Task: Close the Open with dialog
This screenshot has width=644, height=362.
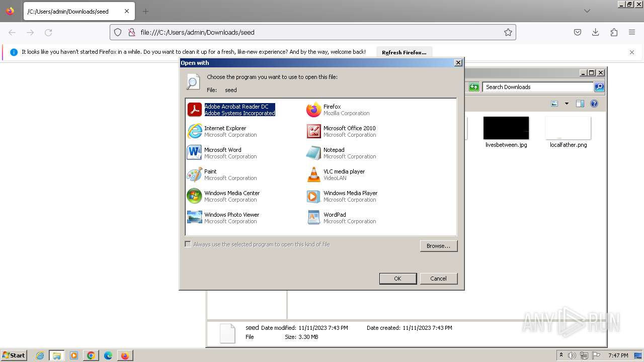Action: pyautogui.click(x=458, y=63)
